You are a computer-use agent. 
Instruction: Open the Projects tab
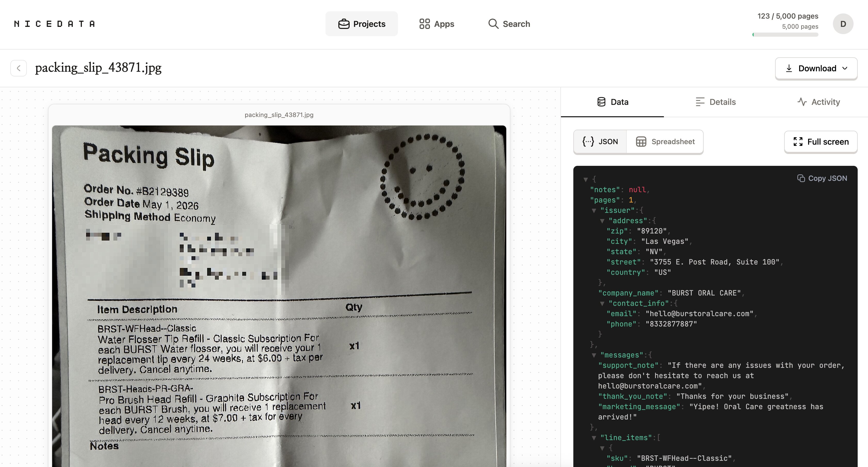[361, 24]
